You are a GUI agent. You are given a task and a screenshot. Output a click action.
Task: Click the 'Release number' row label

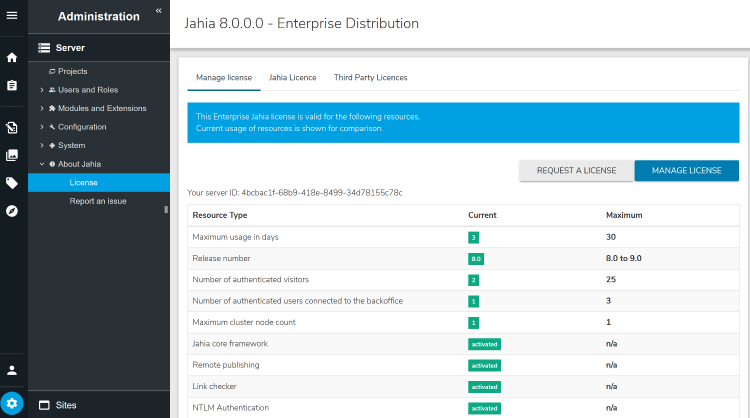coord(221,258)
